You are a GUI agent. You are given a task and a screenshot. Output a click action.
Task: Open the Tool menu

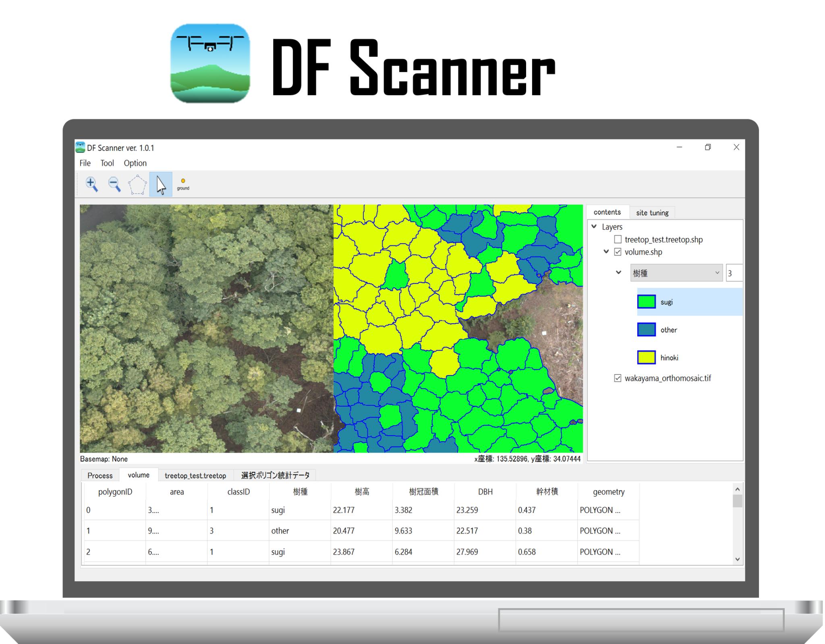[x=107, y=163]
